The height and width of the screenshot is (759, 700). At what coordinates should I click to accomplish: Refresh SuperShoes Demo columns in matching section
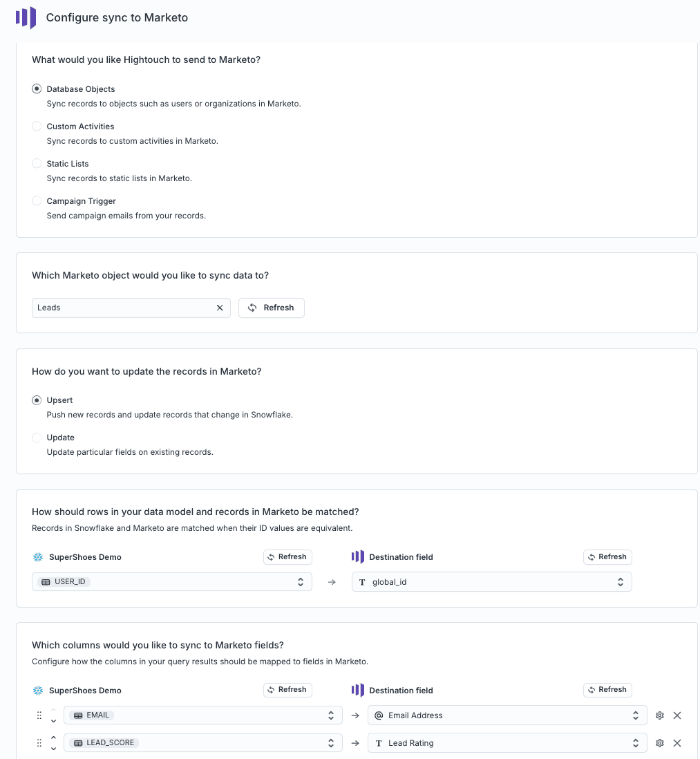coord(287,556)
